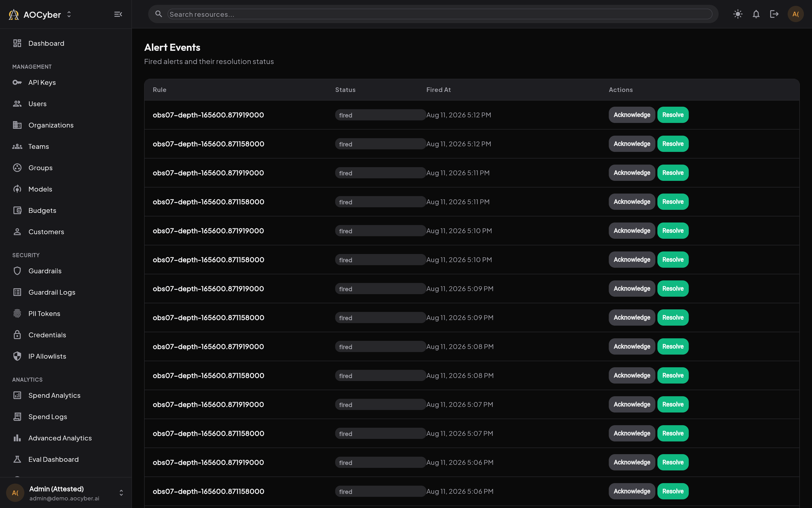812x508 pixels.
Task: Click the Organizations building icon
Action: 17,125
